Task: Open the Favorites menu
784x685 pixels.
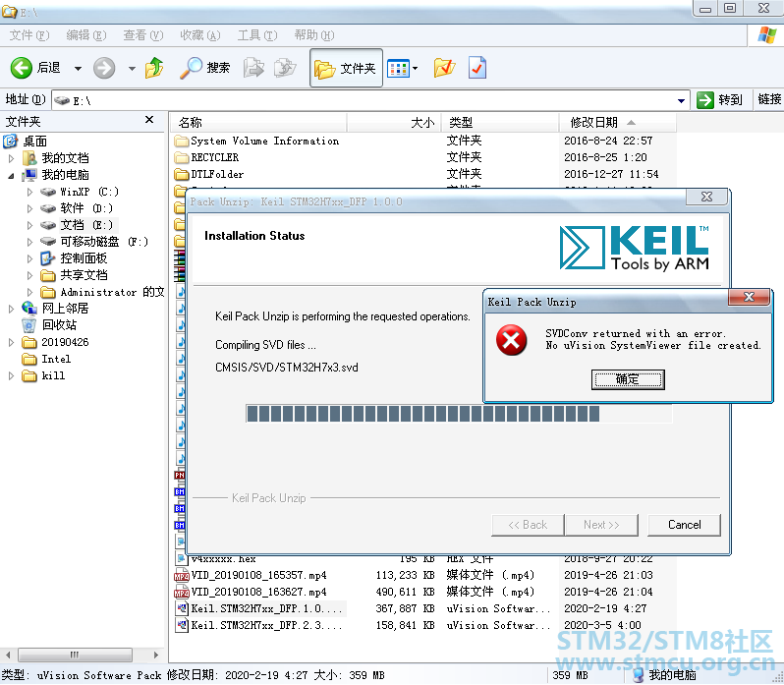Action: coord(200,35)
